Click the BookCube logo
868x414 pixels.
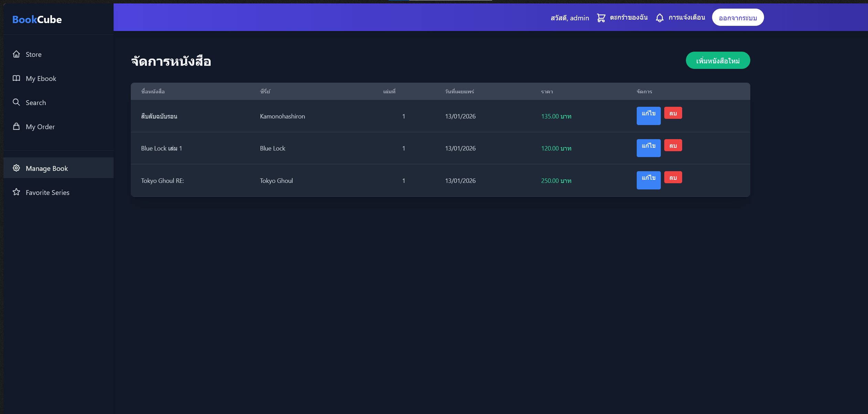coord(37,19)
